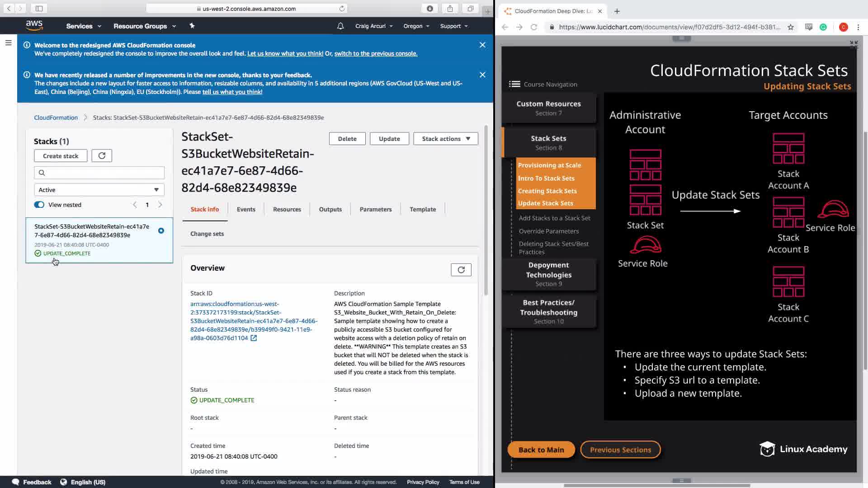Refresh the stacks list
The height and width of the screenshot is (488, 868).
click(102, 156)
